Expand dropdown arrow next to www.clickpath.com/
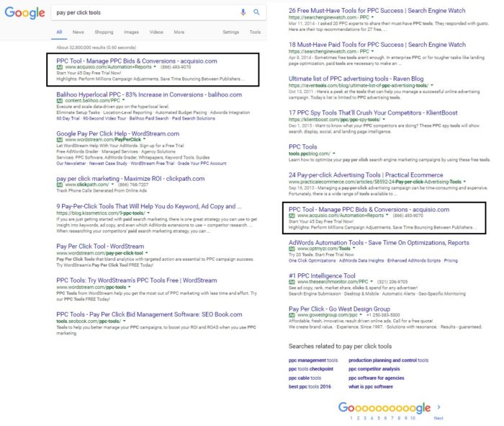Image resolution: width=504 pixels, height=426 pixels. (112, 185)
